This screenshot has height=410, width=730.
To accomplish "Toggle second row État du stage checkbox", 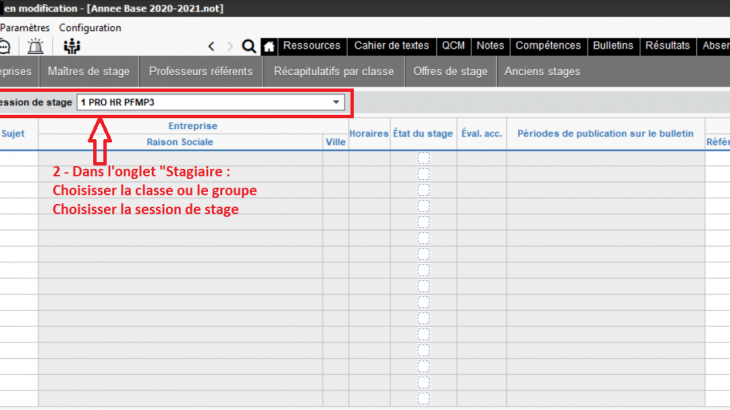I will pos(423,174).
